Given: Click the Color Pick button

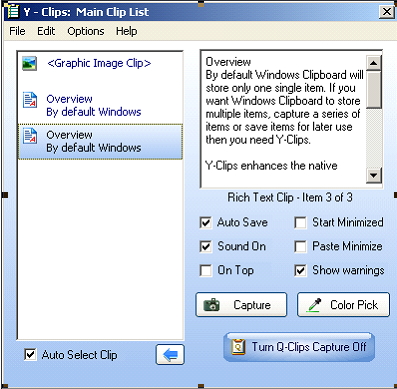Looking at the screenshot, I should (x=343, y=305).
